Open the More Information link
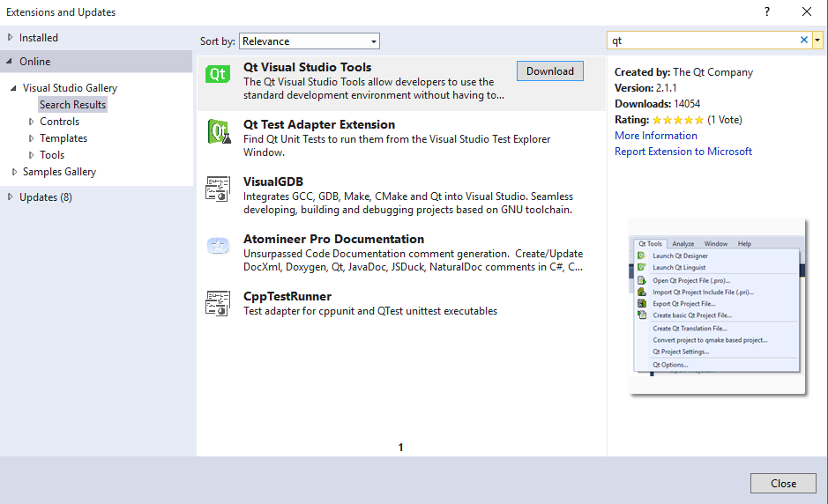 656,136
